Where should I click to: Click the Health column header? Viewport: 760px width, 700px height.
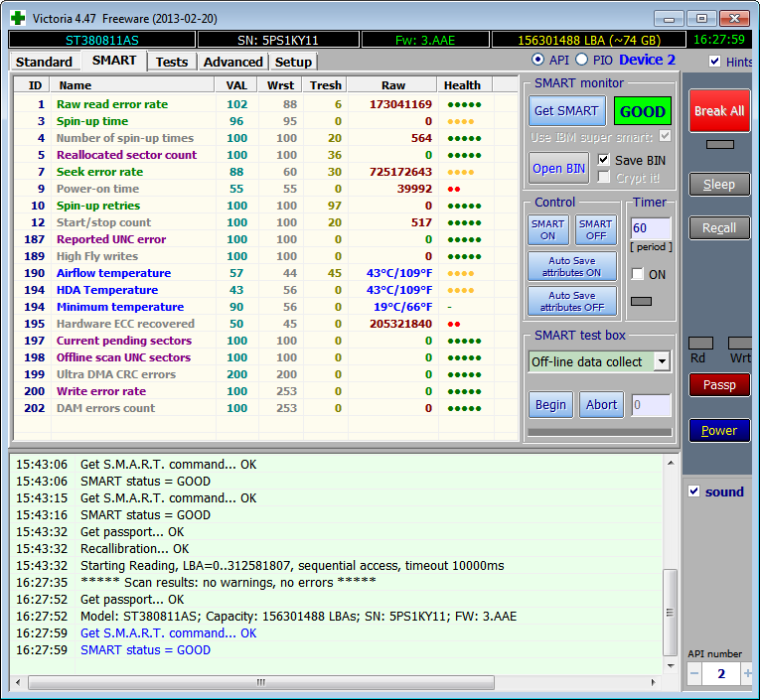(462, 85)
